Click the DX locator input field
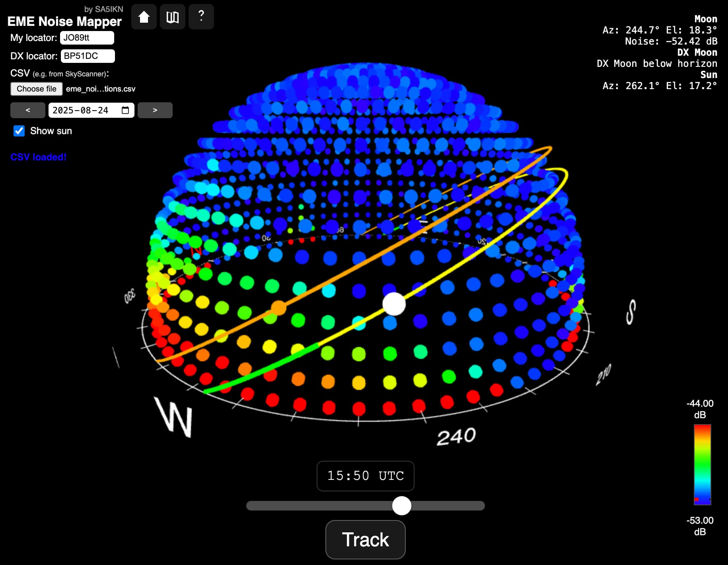 (88, 56)
